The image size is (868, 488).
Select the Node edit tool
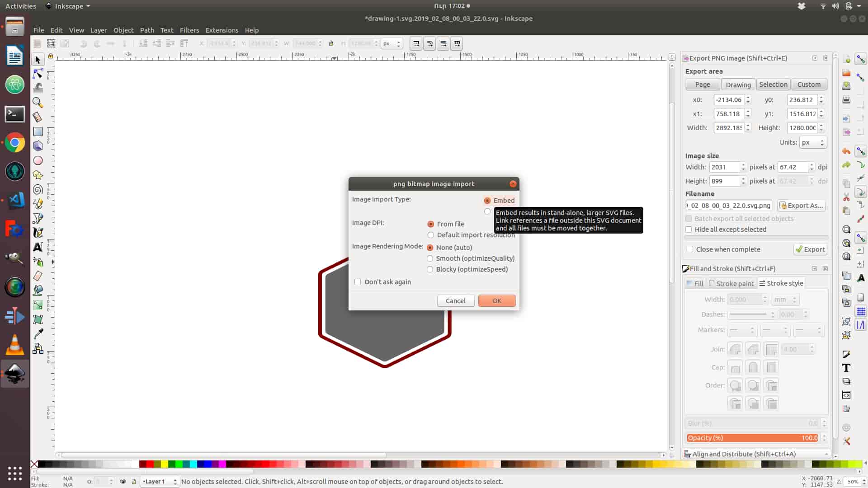pos(38,74)
